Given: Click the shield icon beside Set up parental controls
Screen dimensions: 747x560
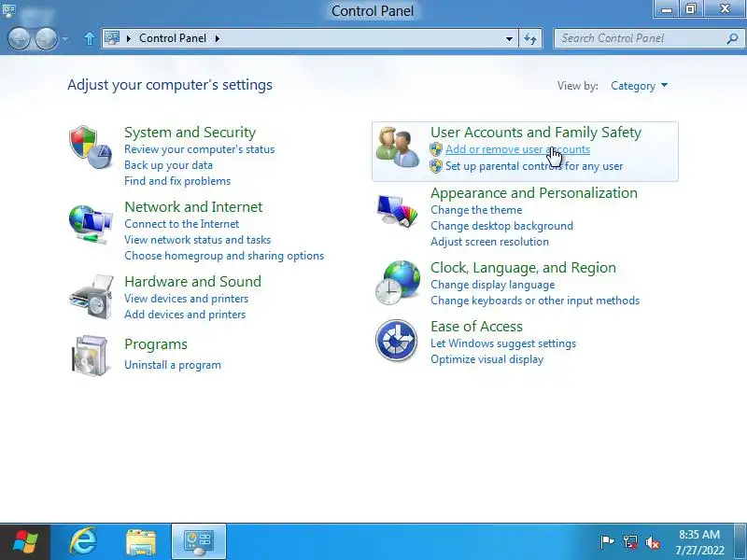Looking at the screenshot, I should pyautogui.click(x=436, y=166).
